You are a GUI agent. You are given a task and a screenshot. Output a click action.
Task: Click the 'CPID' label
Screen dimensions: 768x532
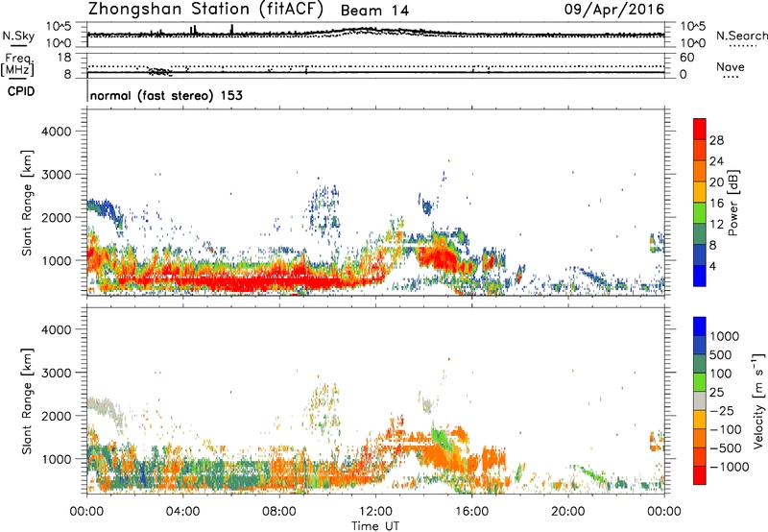[x=21, y=91]
